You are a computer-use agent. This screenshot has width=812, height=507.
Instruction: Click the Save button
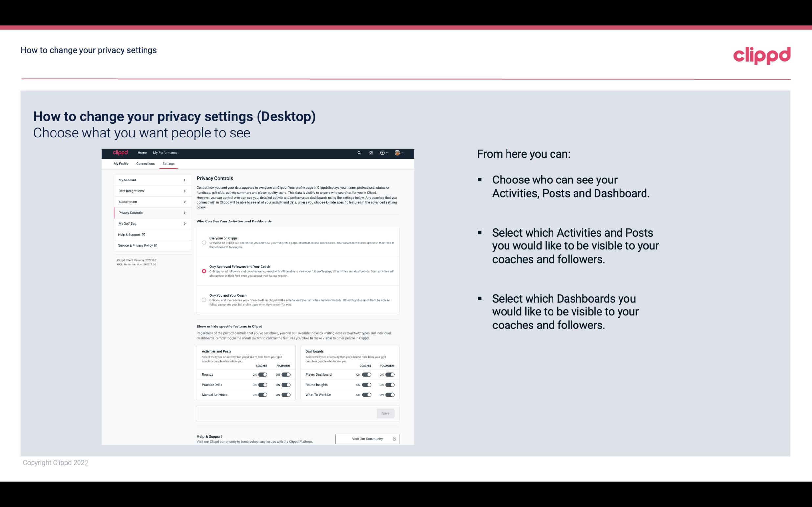click(386, 413)
